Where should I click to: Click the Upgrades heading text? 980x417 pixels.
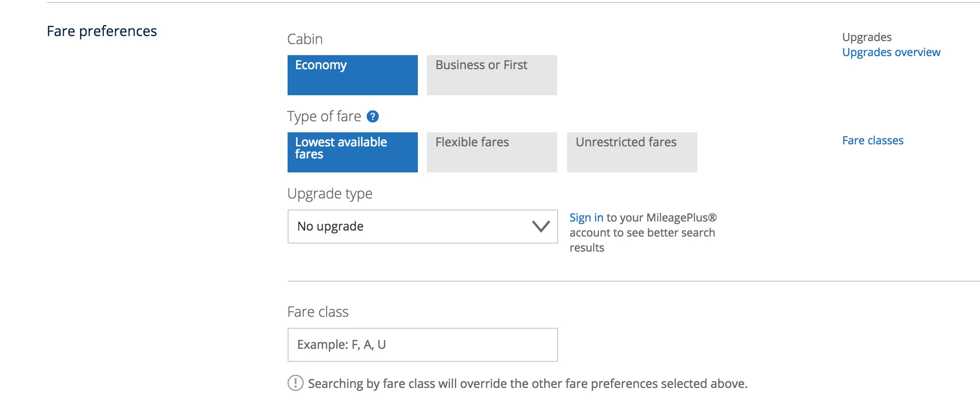click(x=867, y=38)
